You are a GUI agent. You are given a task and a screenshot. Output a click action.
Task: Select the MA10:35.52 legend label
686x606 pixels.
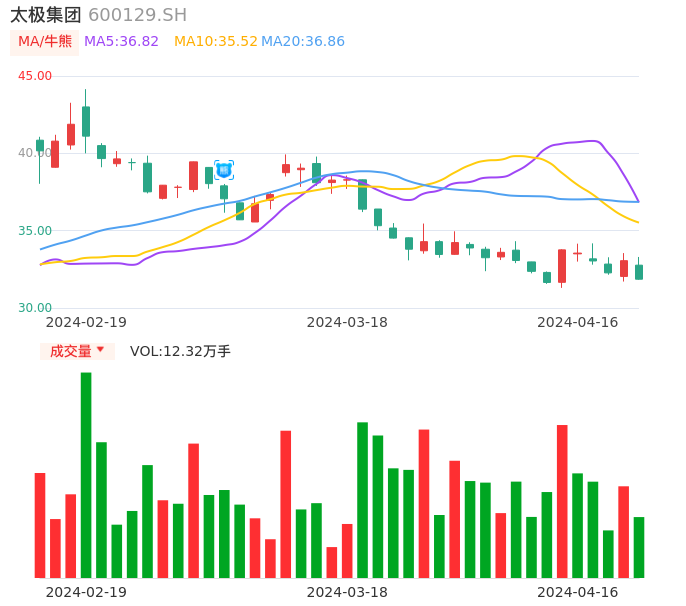pyautogui.click(x=215, y=42)
